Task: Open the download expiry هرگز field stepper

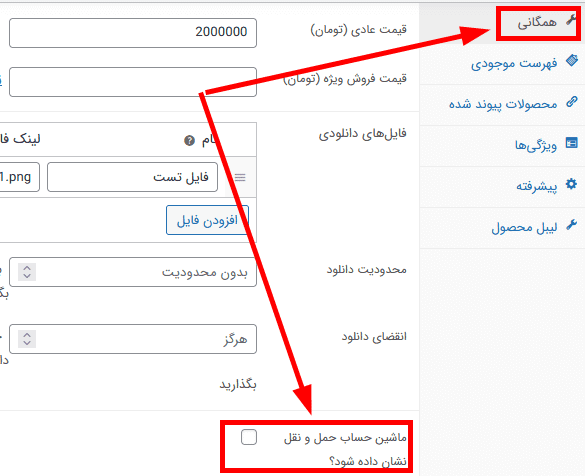Action: coord(27,339)
